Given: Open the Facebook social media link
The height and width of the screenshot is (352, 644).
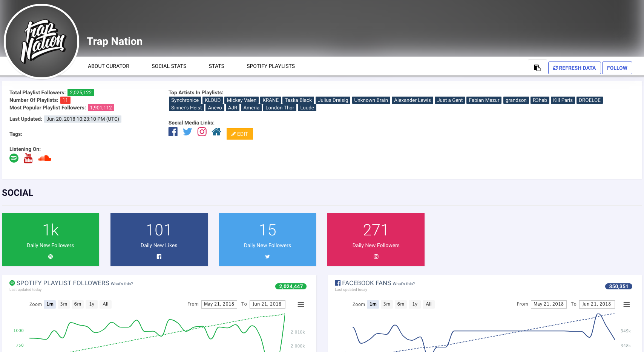Looking at the screenshot, I should 173,132.
